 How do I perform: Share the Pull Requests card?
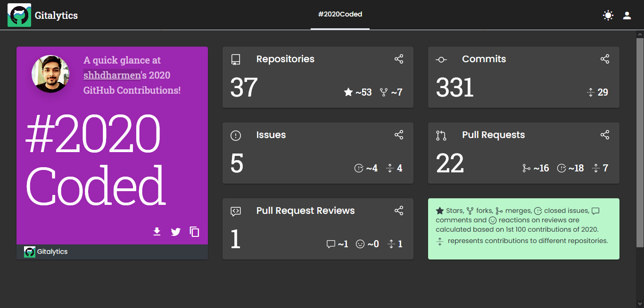click(605, 135)
